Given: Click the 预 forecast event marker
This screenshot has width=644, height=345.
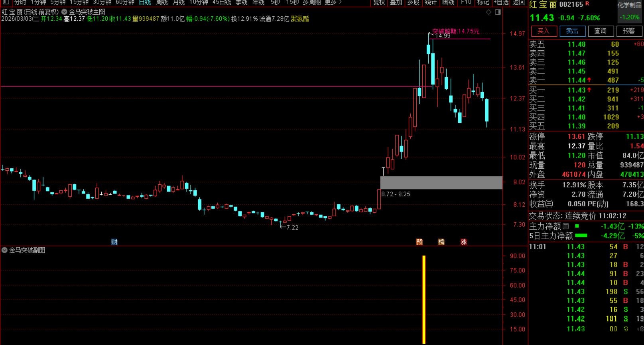Looking at the screenshot, I should 419,242.
